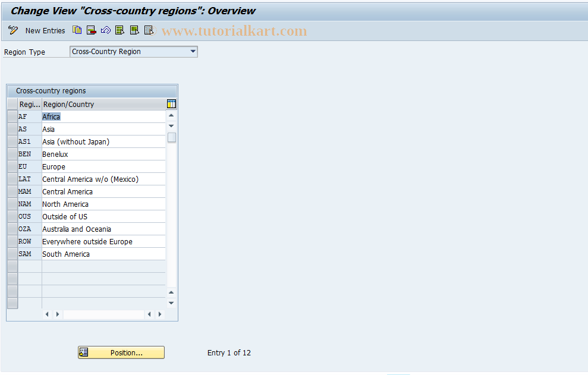Click the Europe description cell
The image size is (588, 375).
point(103,166)
